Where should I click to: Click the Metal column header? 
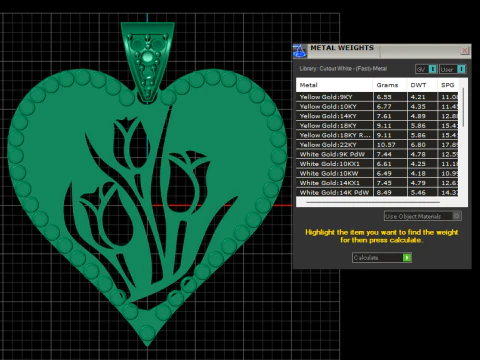point(334,85)
